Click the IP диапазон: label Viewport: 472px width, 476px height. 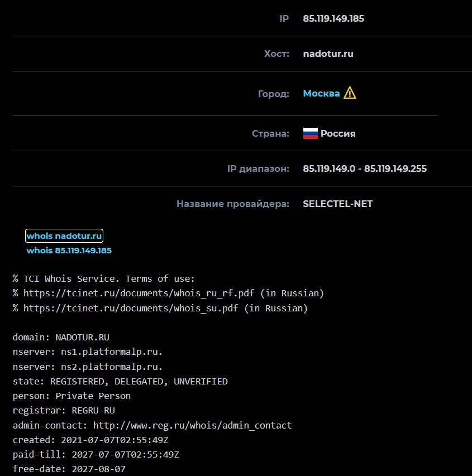pos(258,169)
